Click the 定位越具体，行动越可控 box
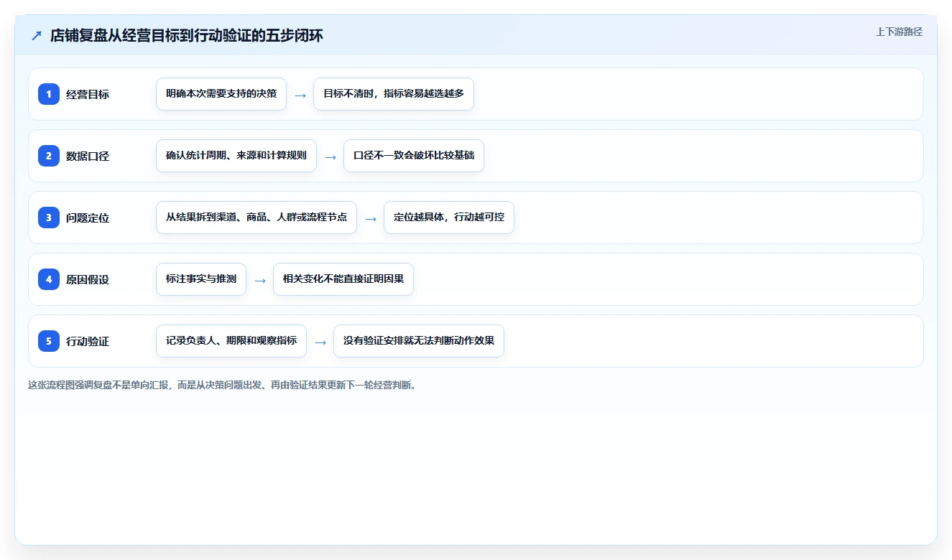Viewport: 952px width, 560px height. 449,218
